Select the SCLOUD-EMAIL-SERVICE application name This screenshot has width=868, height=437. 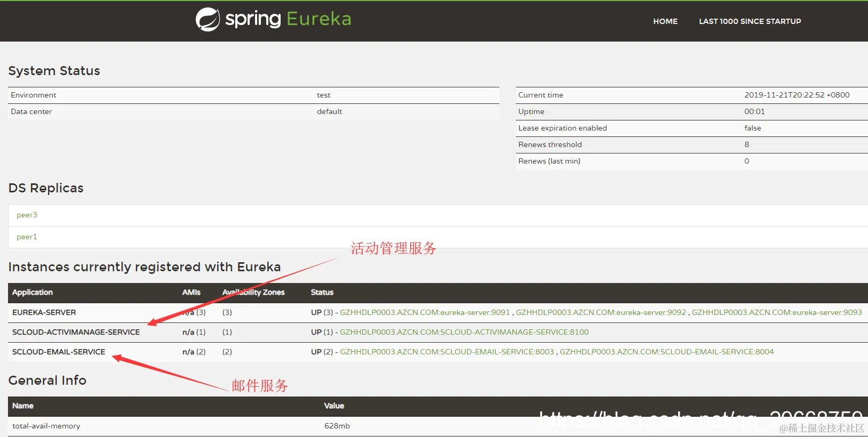click(x=59, y=352)
